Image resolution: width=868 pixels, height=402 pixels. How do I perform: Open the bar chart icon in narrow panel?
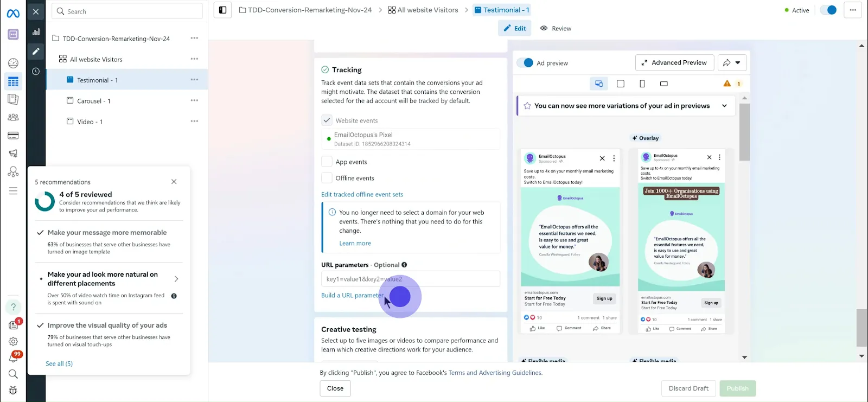click(36, 31)
